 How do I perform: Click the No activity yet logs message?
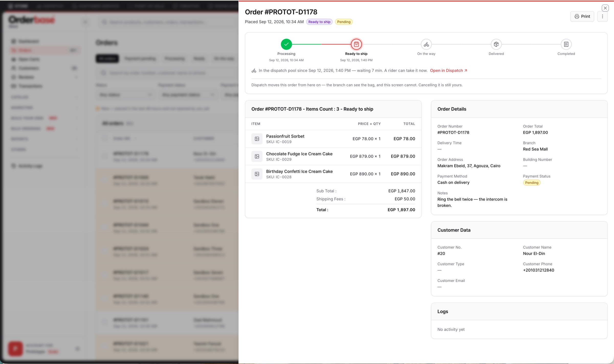point(451,329)
